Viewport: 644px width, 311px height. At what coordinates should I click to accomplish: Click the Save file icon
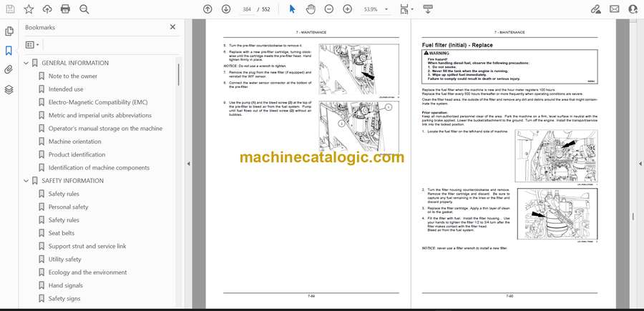[x=10, y=9]
